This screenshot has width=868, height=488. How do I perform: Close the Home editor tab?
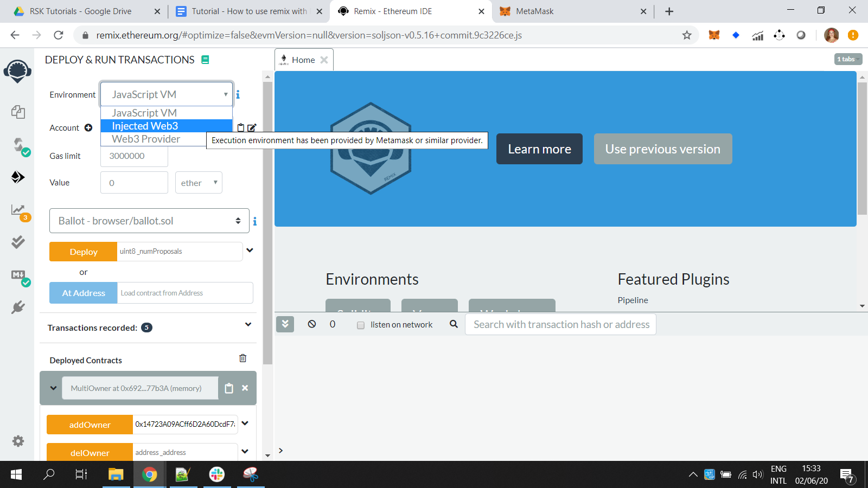(324, 60)
